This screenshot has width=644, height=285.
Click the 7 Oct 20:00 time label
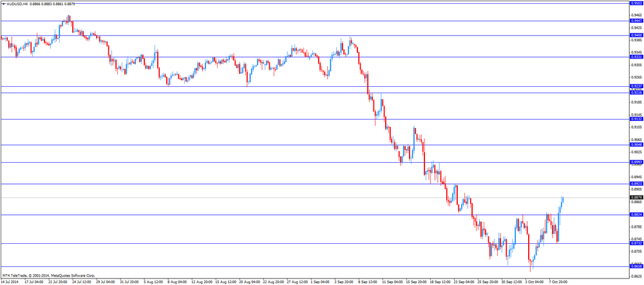click(x=558, y=282)
